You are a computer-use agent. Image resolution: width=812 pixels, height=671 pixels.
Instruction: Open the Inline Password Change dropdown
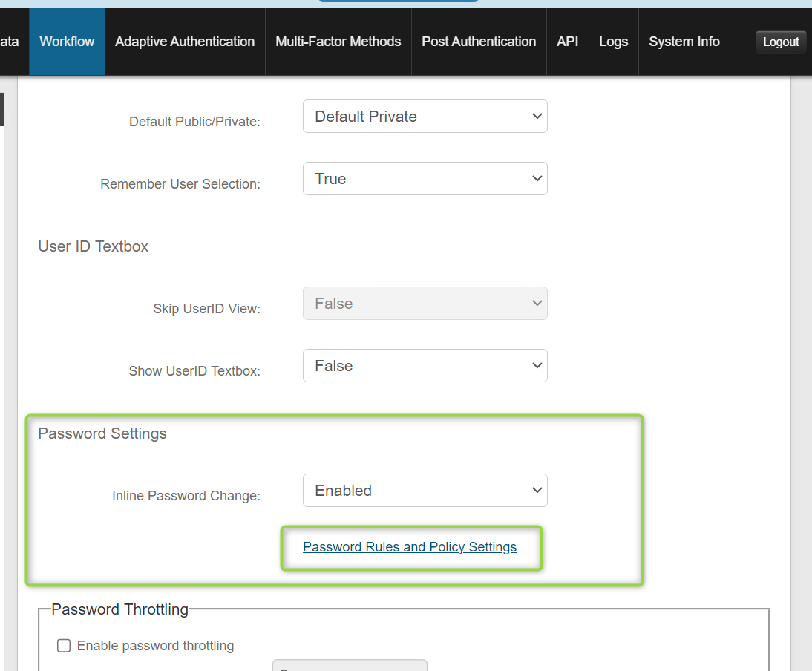(x=425, y=491)
